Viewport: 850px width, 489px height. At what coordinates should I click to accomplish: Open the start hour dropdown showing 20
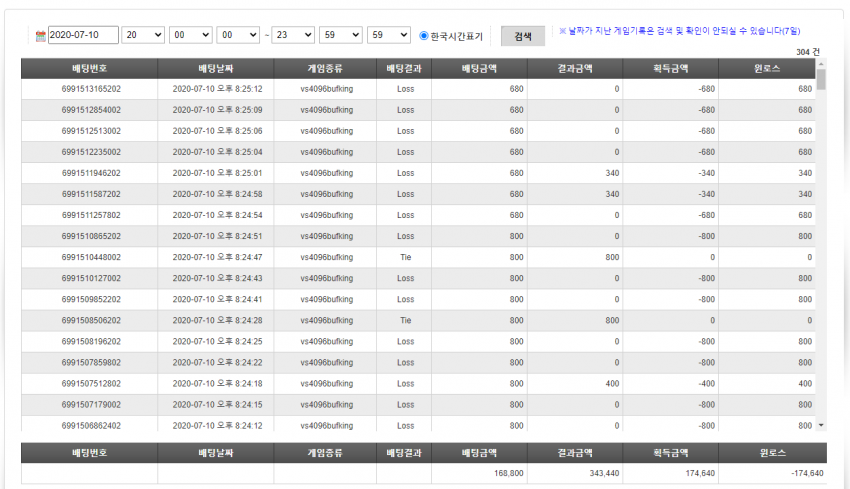[x=143, y=35]
